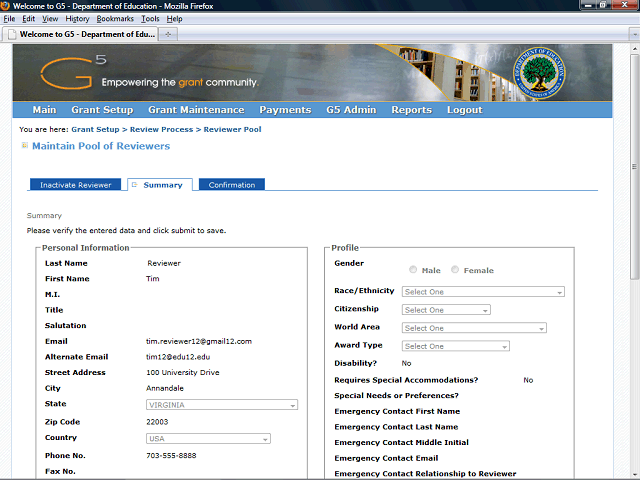Open a new browser tab with plus button
640x480 pixels.
pyautogui.click(x=168, y=34)
